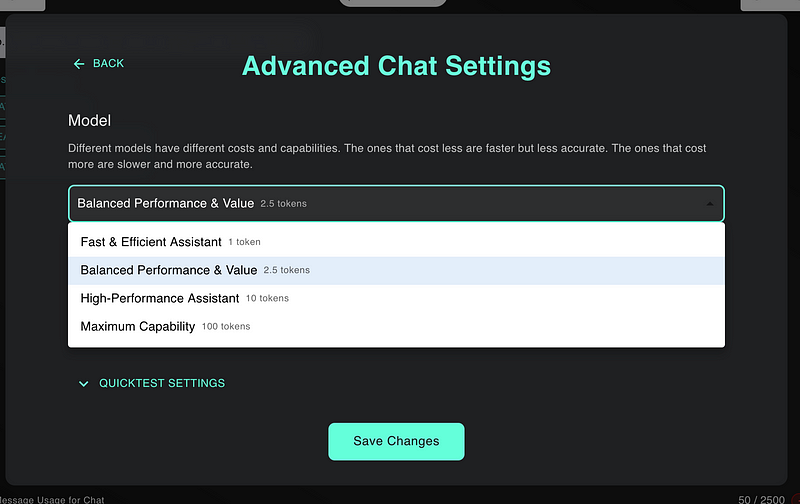Click the 1 token cost label
Viewport: 800px width, 504px height.
[244, 243]
